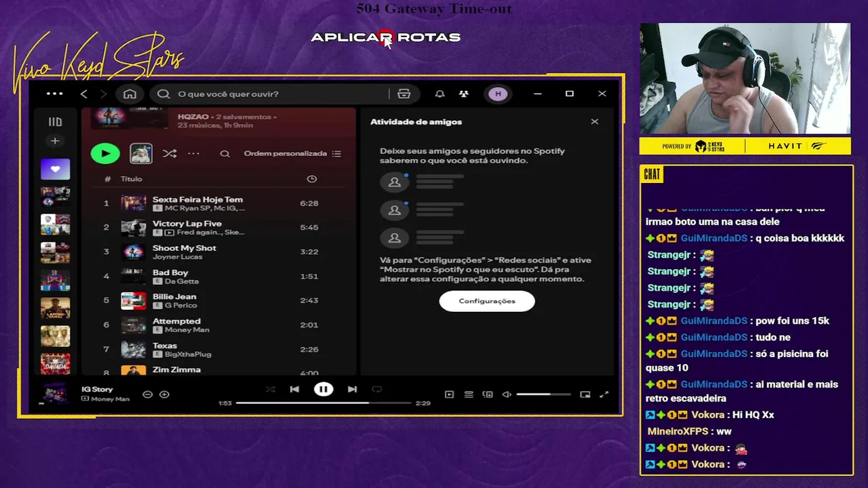This screenshot has height=488, width=868.
Task: Open artist link 'BigXthaPlug'
Action: click(x=188, y=354)
